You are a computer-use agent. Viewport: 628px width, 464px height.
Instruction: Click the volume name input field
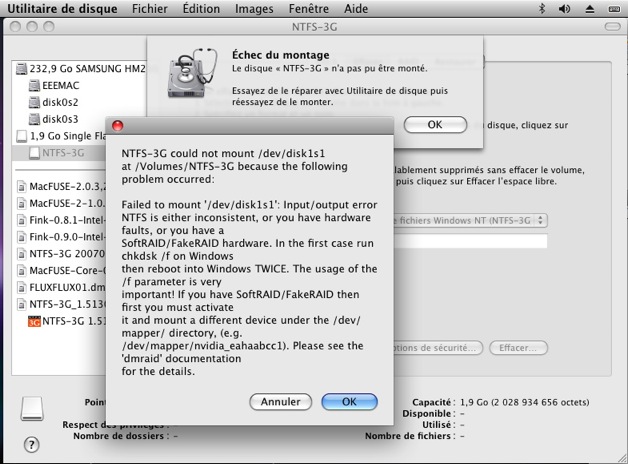(x=470, y=241)
